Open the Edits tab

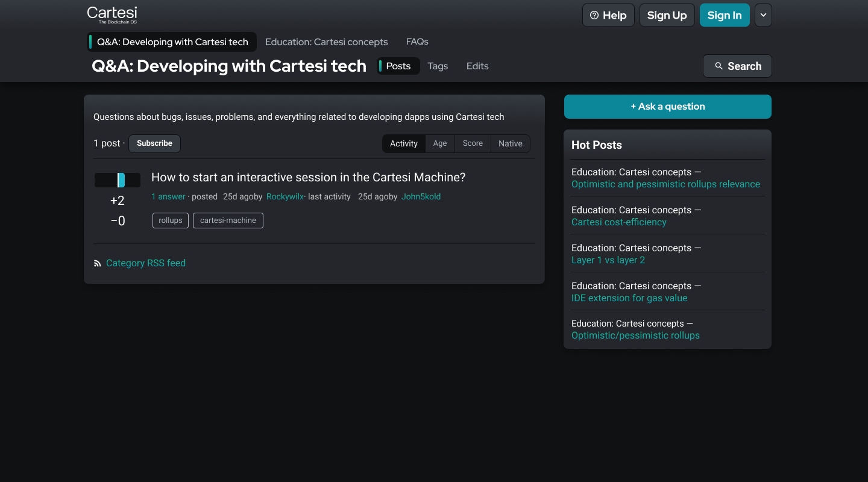[477, 66]
